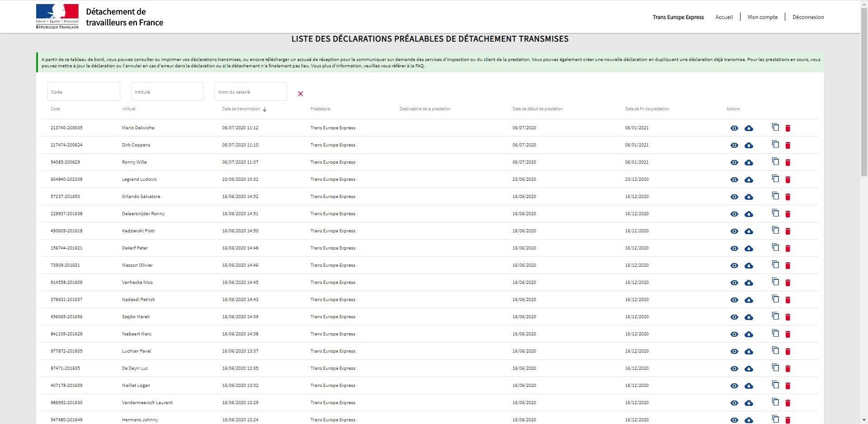
Task: Duplicate the Masson Olivier declaration
Action: pyautogui.click(x=775, y=264)
